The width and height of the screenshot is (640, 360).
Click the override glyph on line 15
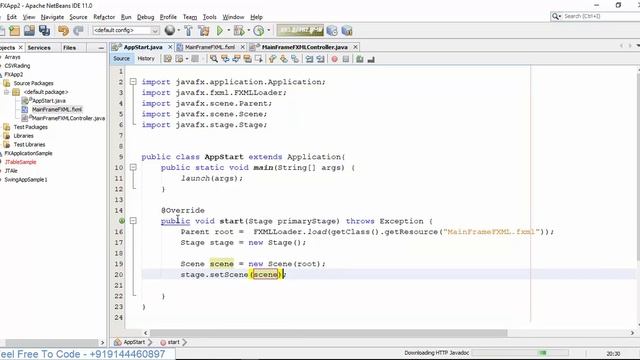[x=122, y=221]
